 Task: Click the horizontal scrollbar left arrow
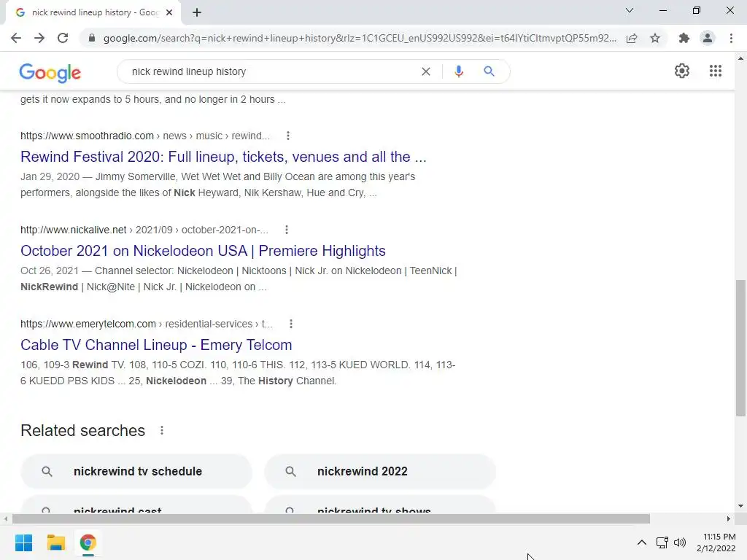pyautogui.click(x=6, y=518)
